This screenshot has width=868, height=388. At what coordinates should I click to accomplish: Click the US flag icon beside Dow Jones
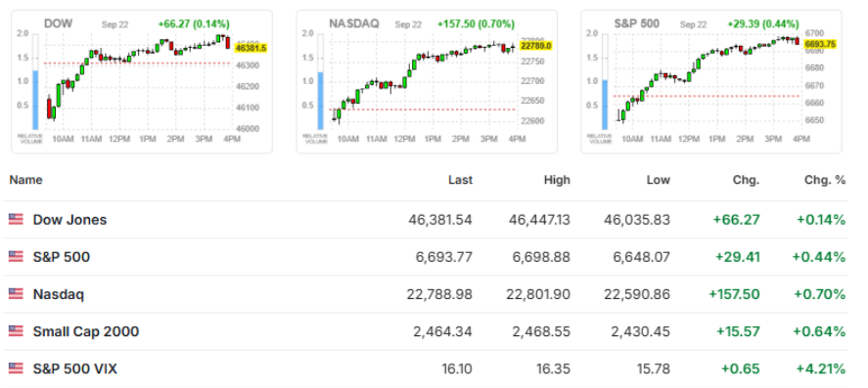tap(16, 220)
